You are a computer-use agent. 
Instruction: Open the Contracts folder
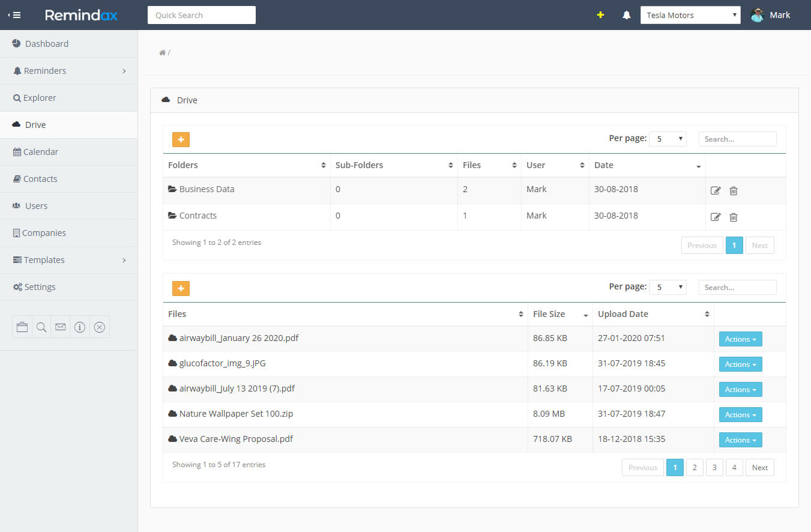197,216
